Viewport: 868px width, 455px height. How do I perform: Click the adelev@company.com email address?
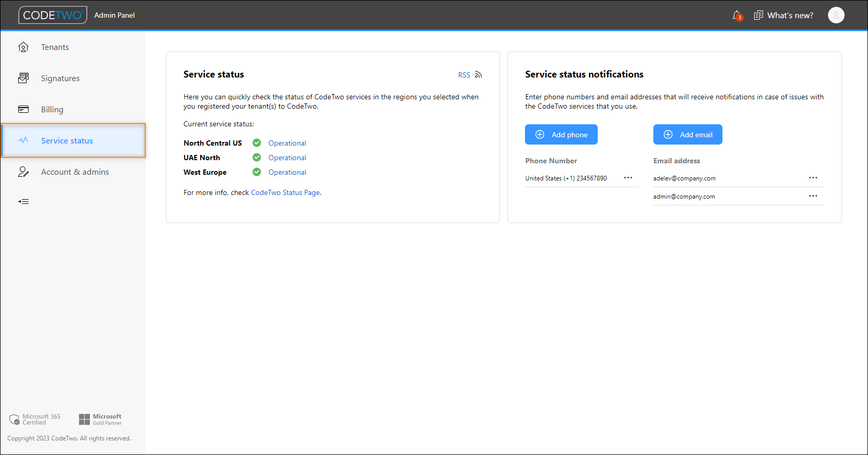tap(685, 178)
